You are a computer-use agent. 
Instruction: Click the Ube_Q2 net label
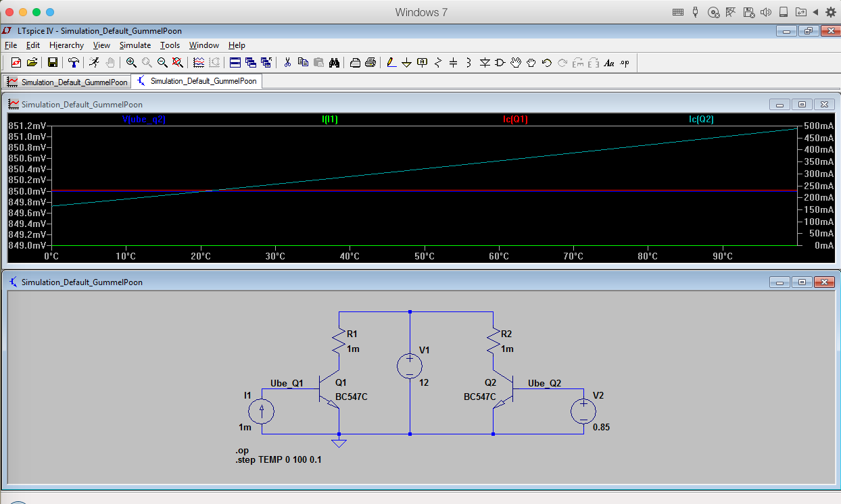pos(545,383)
